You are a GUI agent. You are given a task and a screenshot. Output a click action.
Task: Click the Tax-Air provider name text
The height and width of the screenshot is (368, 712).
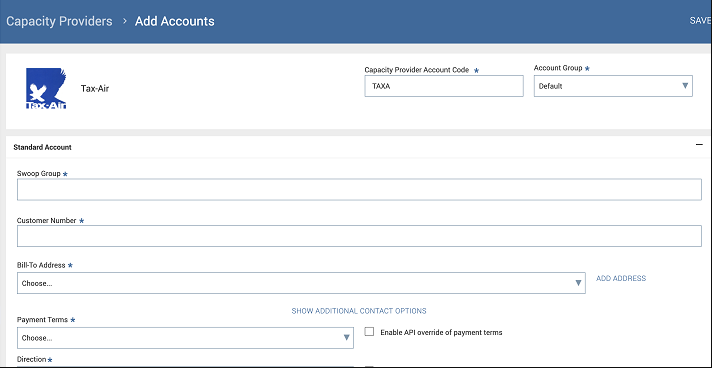(95, 89)
